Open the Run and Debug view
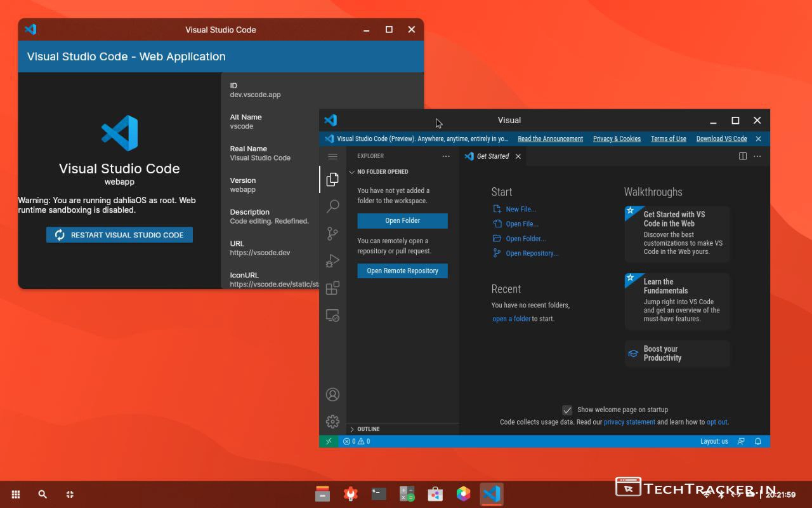812x508 pixels. click(332, 261)
